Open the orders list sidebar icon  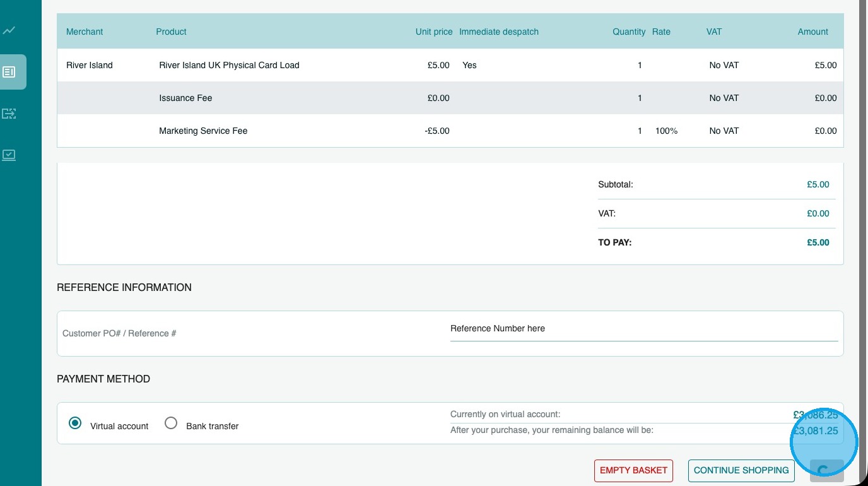click(9, 72)
